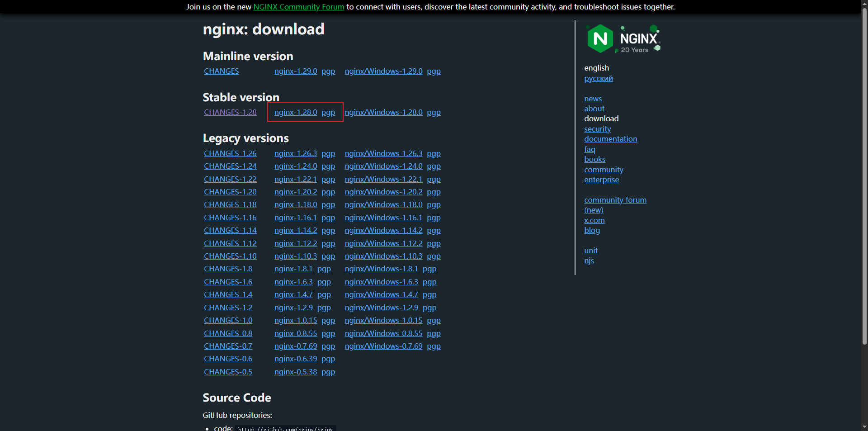Click the NGINX 20 Years logo
Viewport: 868px width, 431px height.
coord(623,38)
